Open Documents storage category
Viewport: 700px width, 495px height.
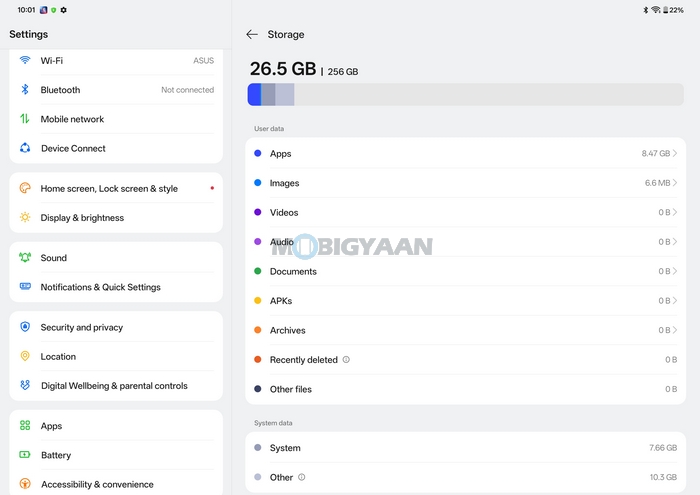[293, 272]
